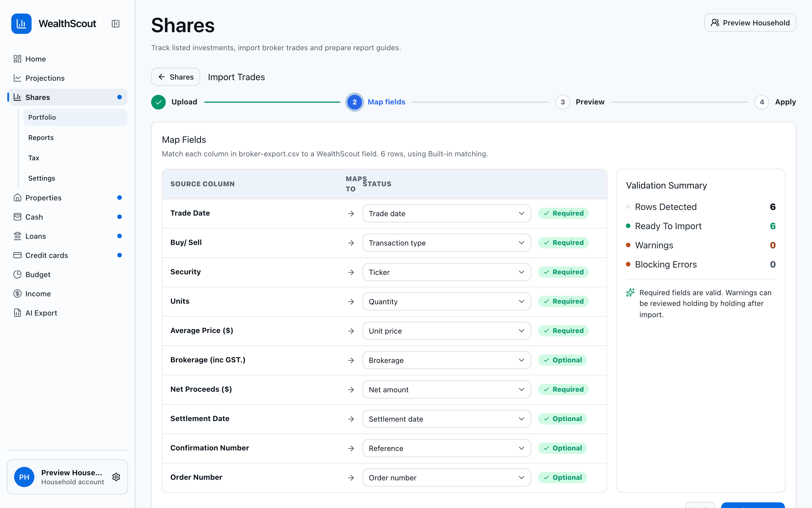Click 'Blocking Errors' summary line

point(701,264)
